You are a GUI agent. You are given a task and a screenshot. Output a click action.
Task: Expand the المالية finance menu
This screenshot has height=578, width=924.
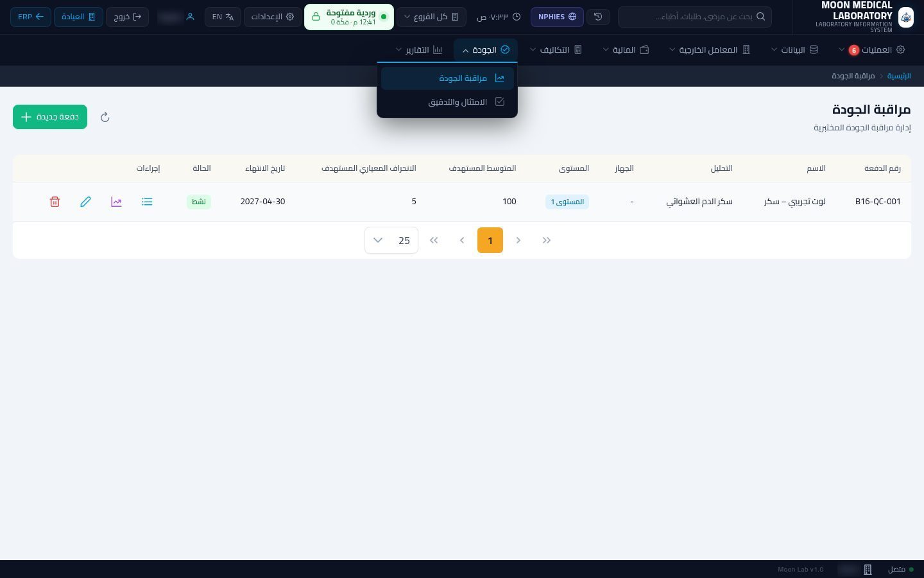coord(626,49)
